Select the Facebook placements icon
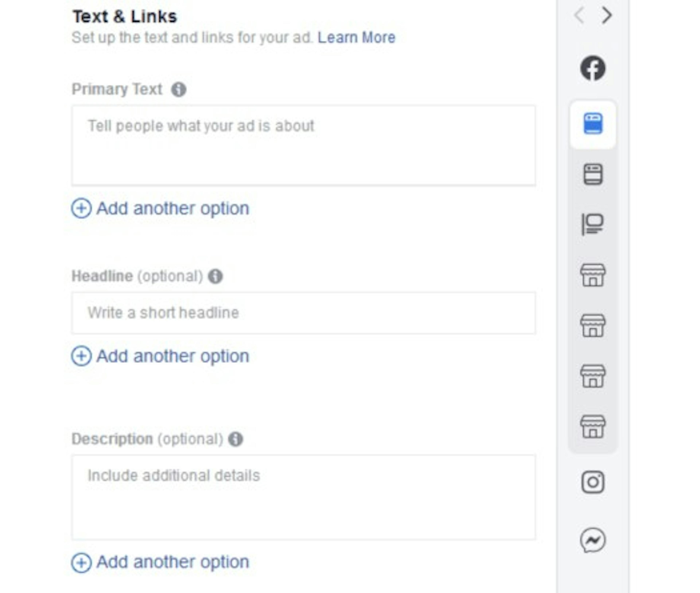Viewport: 700px width, 593px height. (593, 68)
